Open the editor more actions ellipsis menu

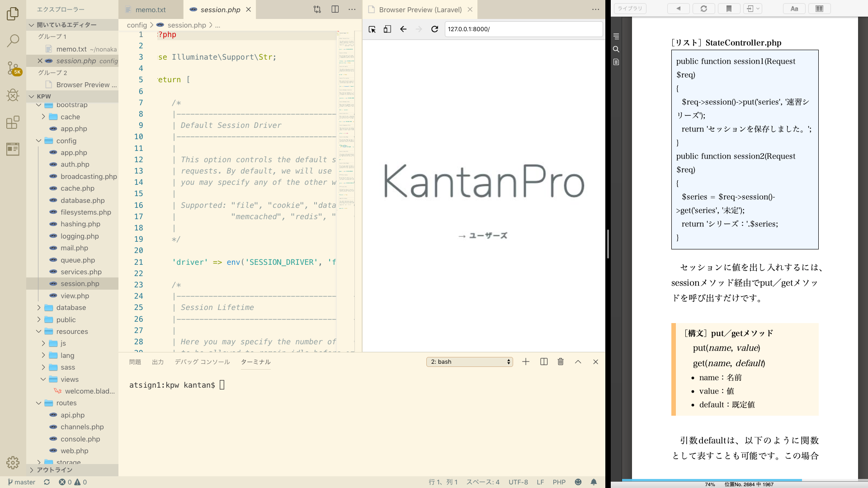352,9
